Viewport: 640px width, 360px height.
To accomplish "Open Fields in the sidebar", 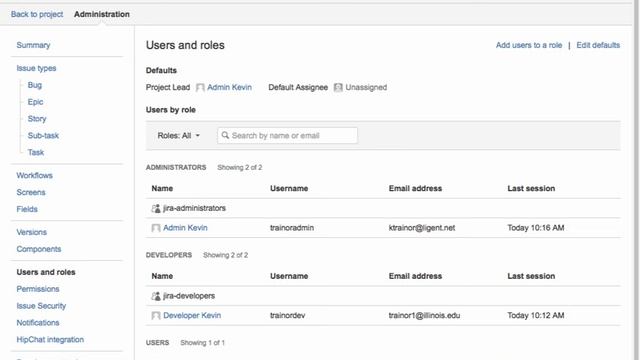I will pyautogui.click(x=27, y=209).
